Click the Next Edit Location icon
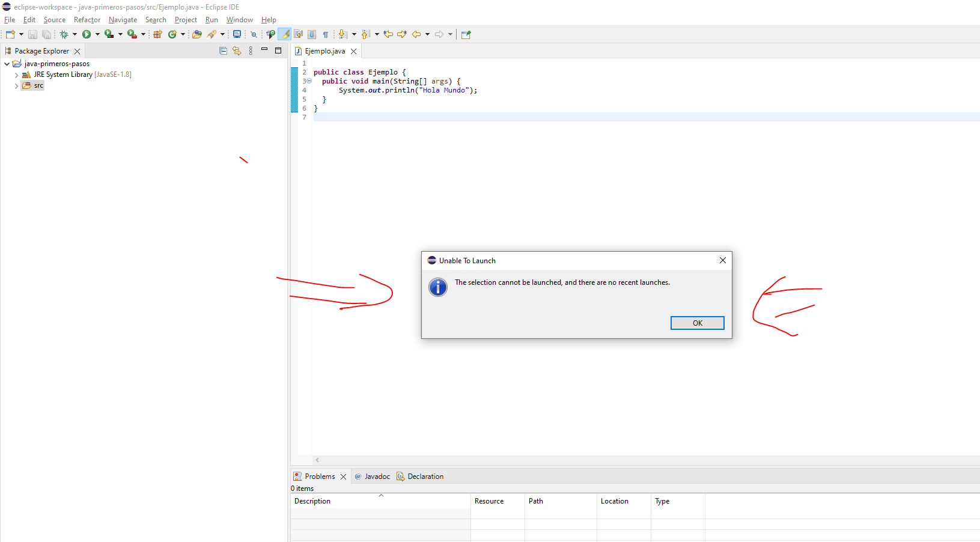The image size is (980, 542). click(402, 34)
